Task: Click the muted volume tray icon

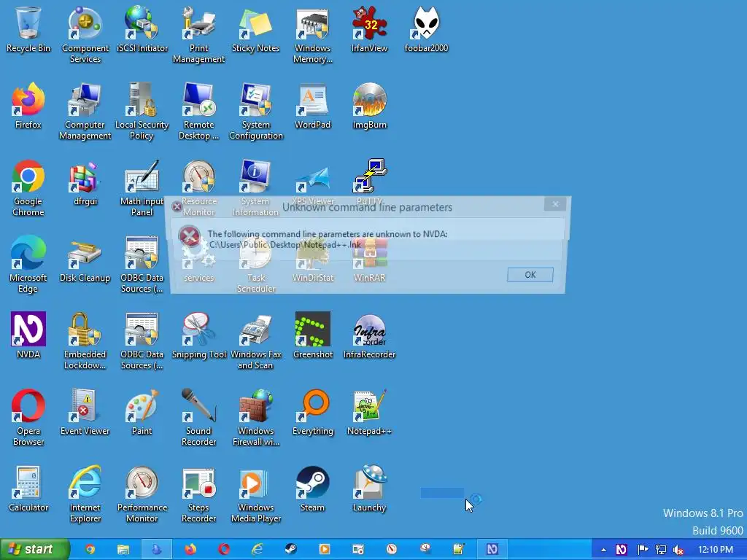Action: pos(679,550)
